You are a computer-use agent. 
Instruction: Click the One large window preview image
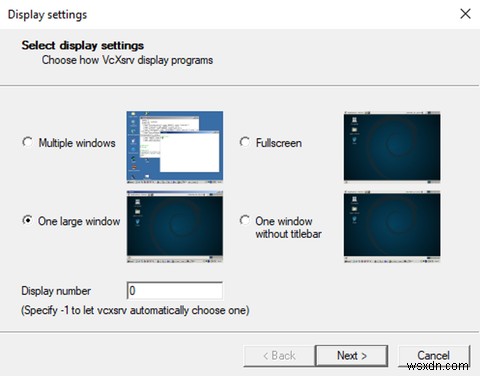coord(175,227)
